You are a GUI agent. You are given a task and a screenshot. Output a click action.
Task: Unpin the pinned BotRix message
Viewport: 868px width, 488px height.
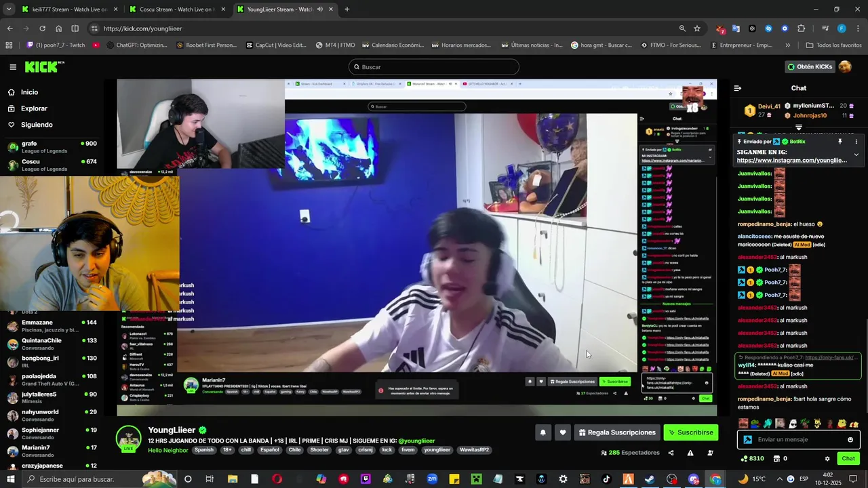[x=840, y=142]
